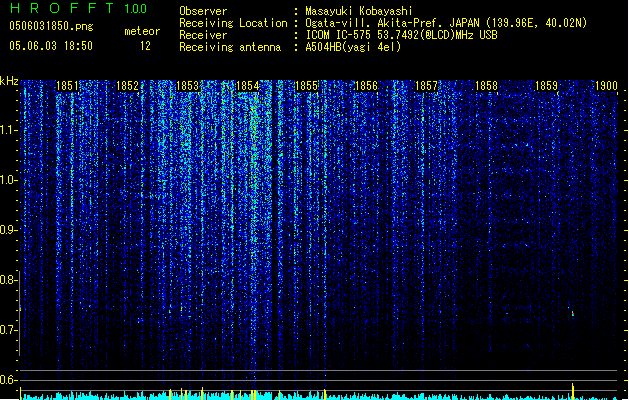Click the 1851 time marker
629x400 pixels.
(x=67, y=86)
